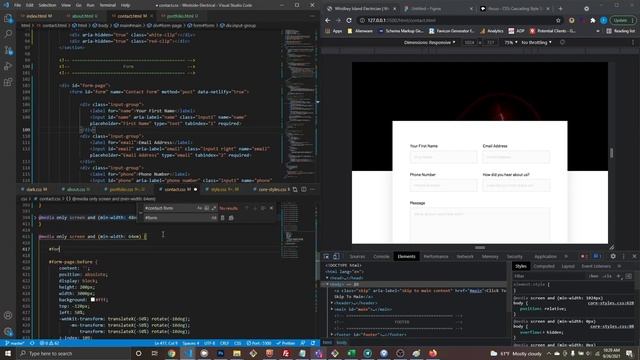This screenshot has width=640, height=360.
Task: Switch to the about.html editor tab
Action: tap(84, 16)
